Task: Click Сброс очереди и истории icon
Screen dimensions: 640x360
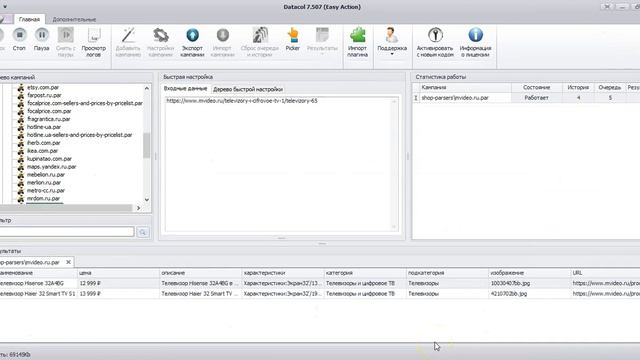Action: (x=260, y=36)
